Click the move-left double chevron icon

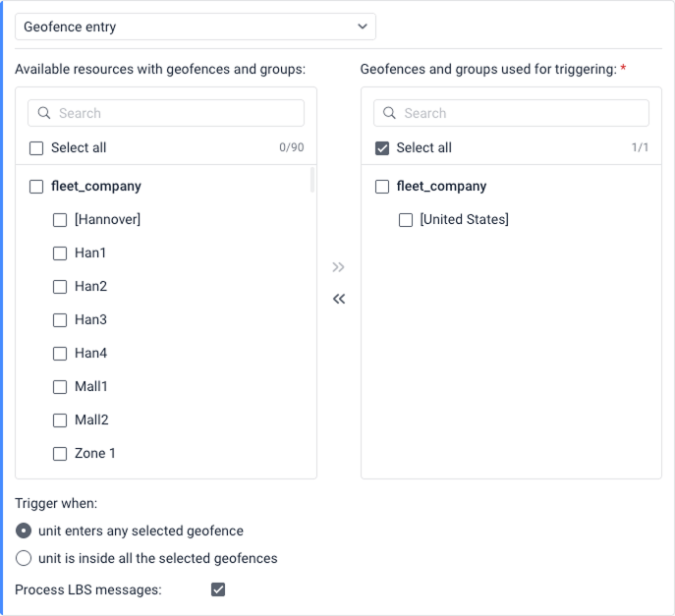[339, 299]
